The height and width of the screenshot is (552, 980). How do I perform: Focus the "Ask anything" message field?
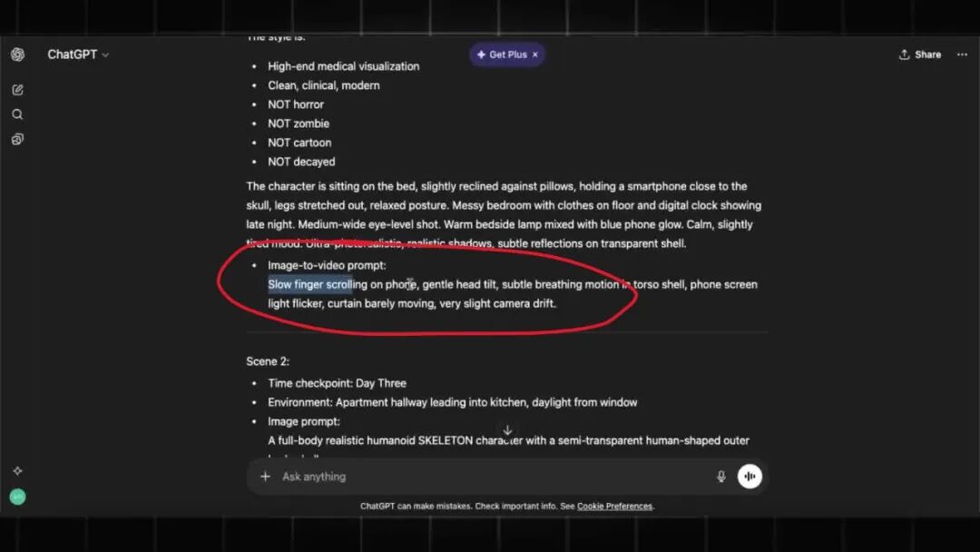pos(490,477)
